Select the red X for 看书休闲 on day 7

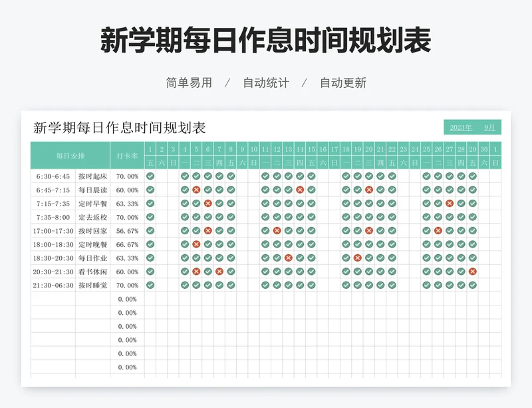[x=219, y=272]
